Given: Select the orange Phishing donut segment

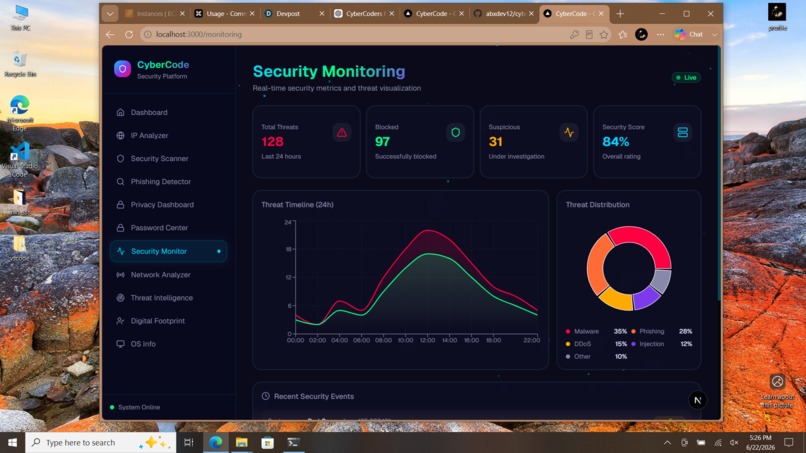Looking at the screenshot, I should (596, 265).
